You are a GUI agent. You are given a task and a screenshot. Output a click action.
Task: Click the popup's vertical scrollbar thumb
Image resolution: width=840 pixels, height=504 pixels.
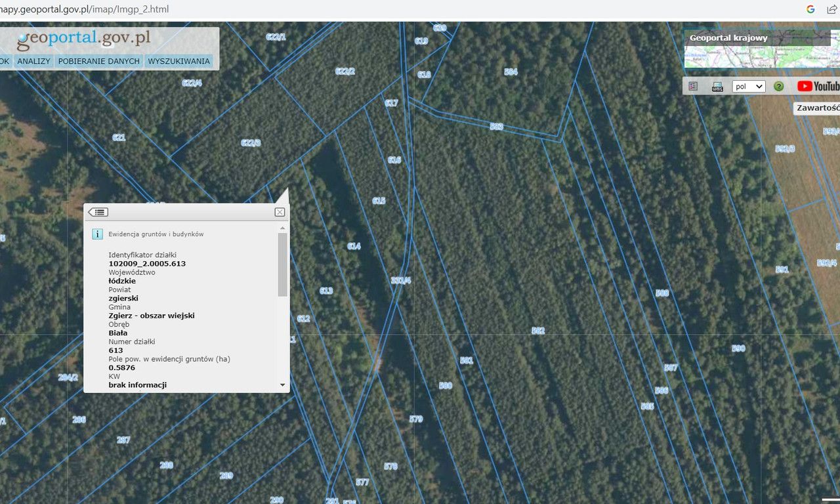pos(283,265)
